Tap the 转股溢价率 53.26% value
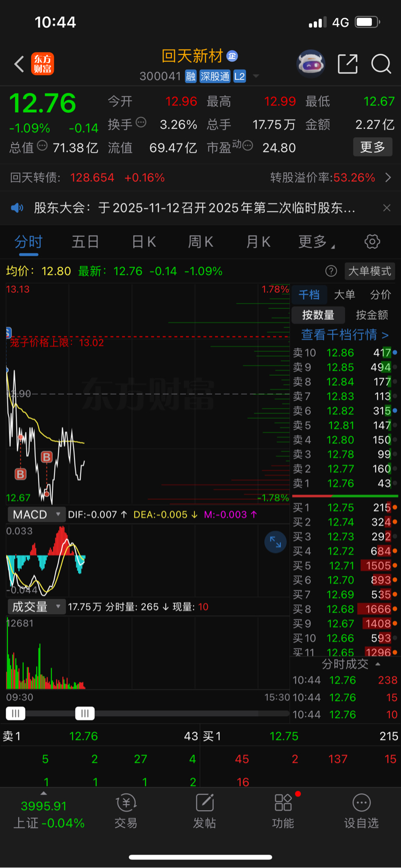Screen dimensions: 401x868 click(x=354, y=177)
